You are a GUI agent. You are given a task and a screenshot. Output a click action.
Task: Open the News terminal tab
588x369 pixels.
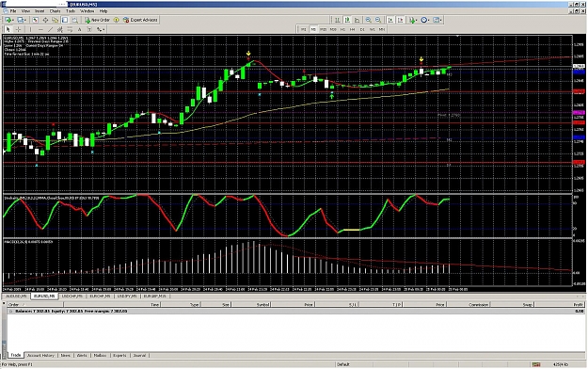[66, 355]
